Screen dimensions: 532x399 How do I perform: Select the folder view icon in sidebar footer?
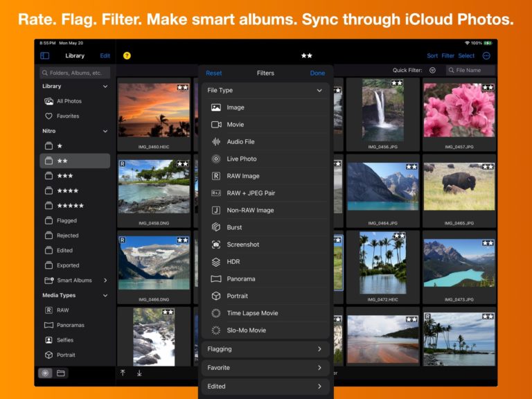[x=61, y=373]
